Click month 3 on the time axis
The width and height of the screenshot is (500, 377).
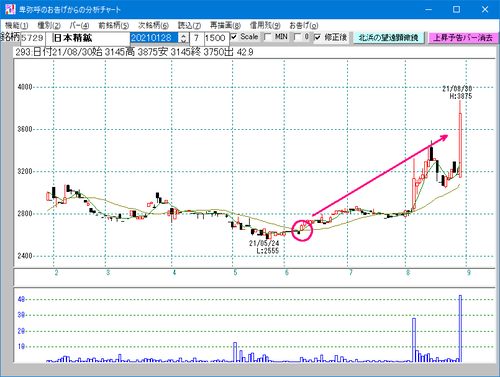pyautogui.click(x=108, y=273)
